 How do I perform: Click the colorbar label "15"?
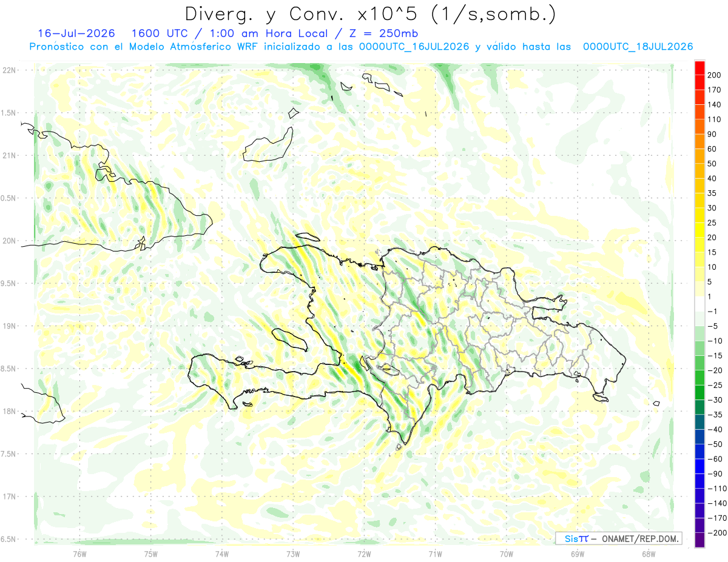[x=712, y=252]
